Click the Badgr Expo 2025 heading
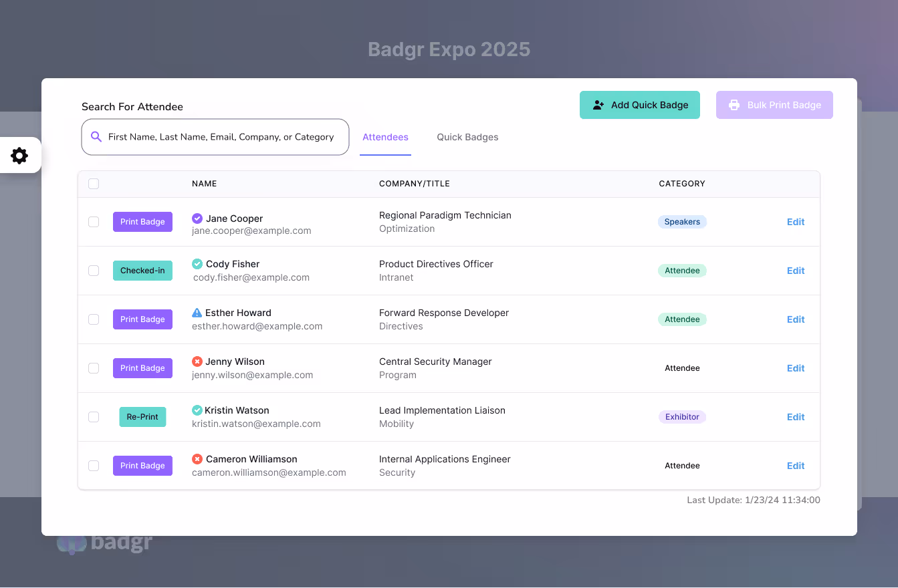Image resolution: width=898 pixels, height=588 pixels. point(449,49)
